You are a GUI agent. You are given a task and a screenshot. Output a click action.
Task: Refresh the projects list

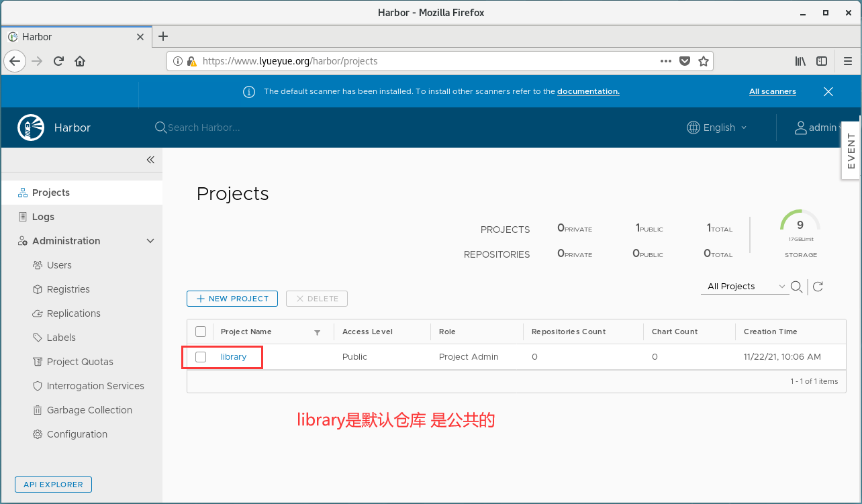[x=818, y=287]
